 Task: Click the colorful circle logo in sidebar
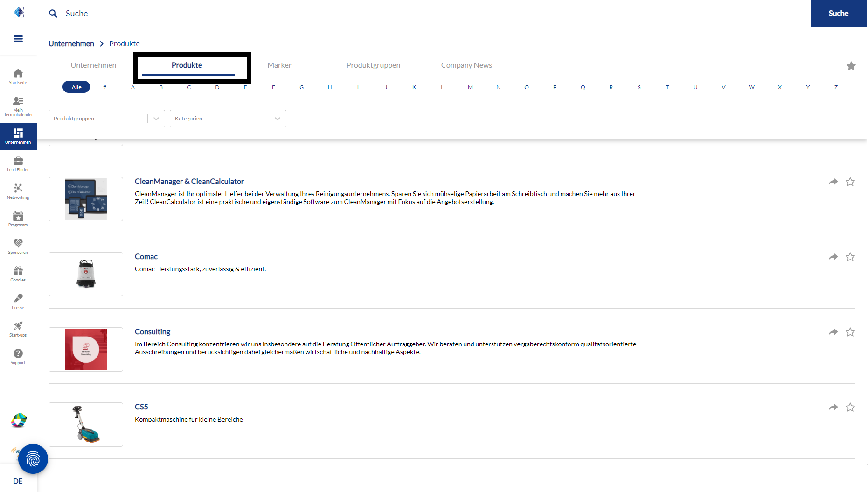19,420
